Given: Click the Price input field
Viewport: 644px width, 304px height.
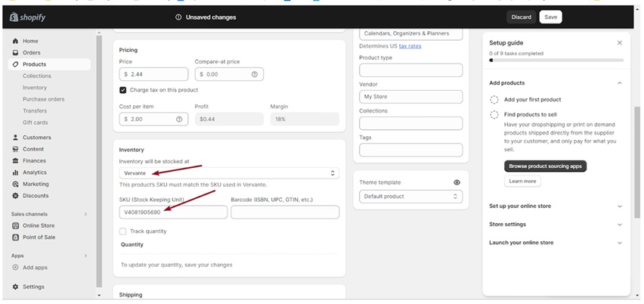Looking at the screenshot, I should pos(153,74).
